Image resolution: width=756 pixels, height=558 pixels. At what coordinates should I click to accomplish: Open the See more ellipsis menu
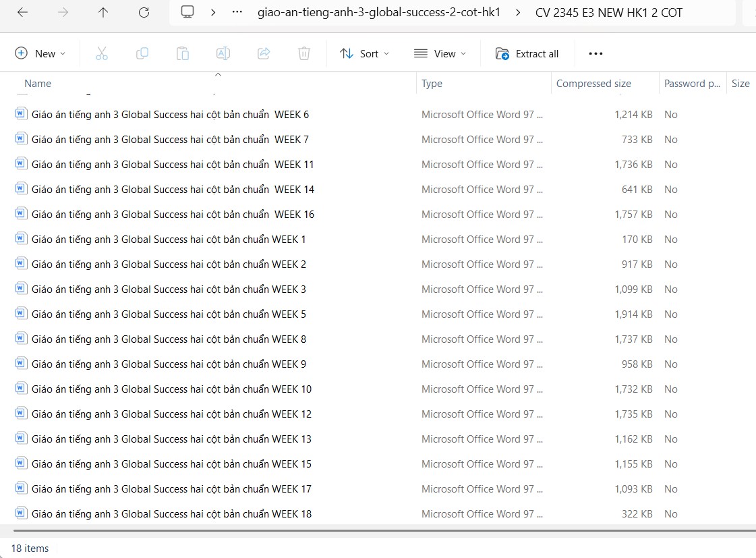click(595, 53)
